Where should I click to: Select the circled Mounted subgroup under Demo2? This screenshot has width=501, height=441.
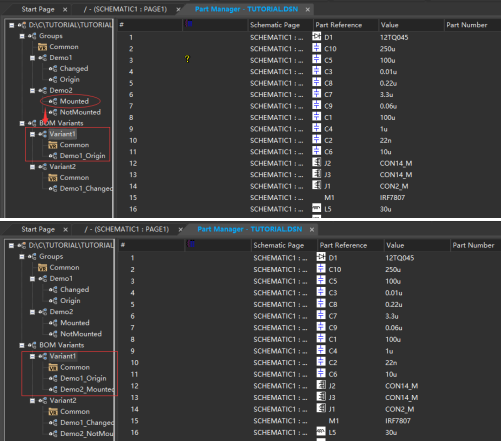tap(74, 101)
